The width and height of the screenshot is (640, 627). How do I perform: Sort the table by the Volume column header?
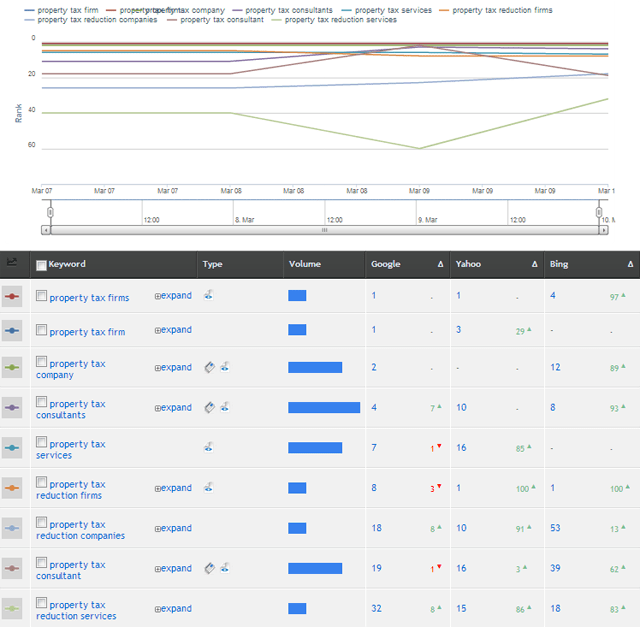tap(305, 264)
